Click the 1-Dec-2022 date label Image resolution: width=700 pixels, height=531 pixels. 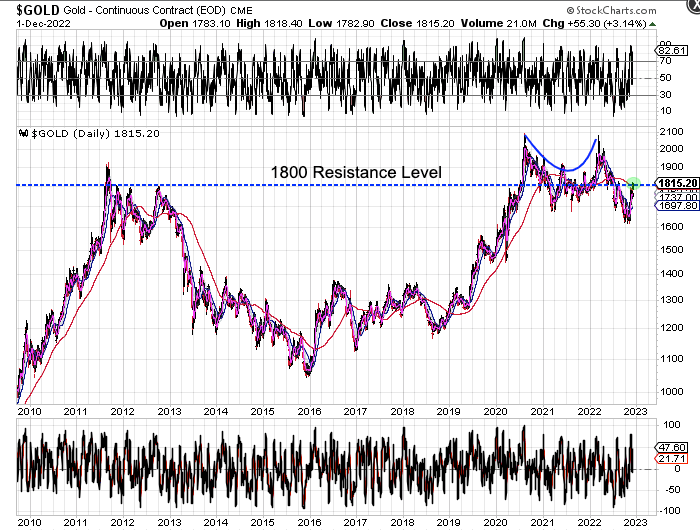32,22
